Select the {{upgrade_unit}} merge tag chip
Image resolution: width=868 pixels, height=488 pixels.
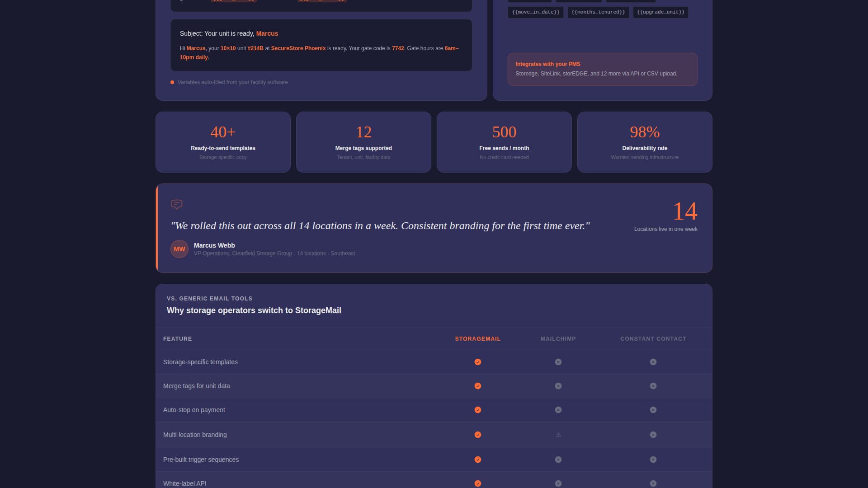660,12
